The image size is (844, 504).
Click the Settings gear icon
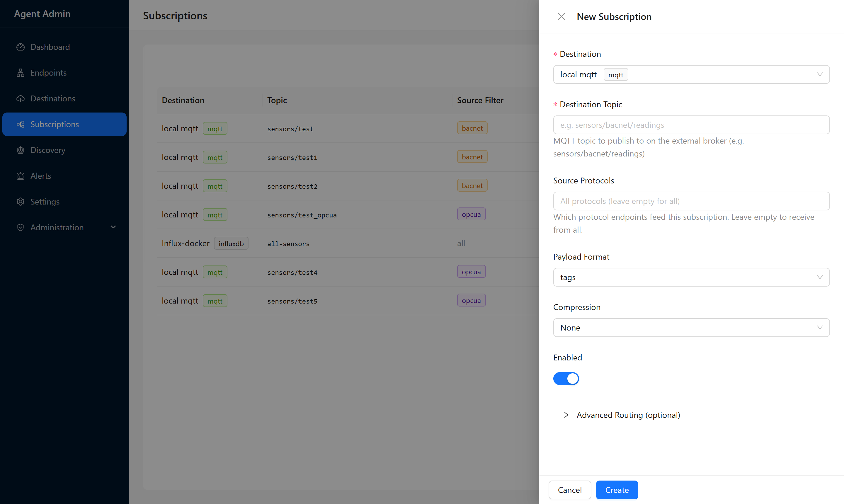tap(21, 202)
